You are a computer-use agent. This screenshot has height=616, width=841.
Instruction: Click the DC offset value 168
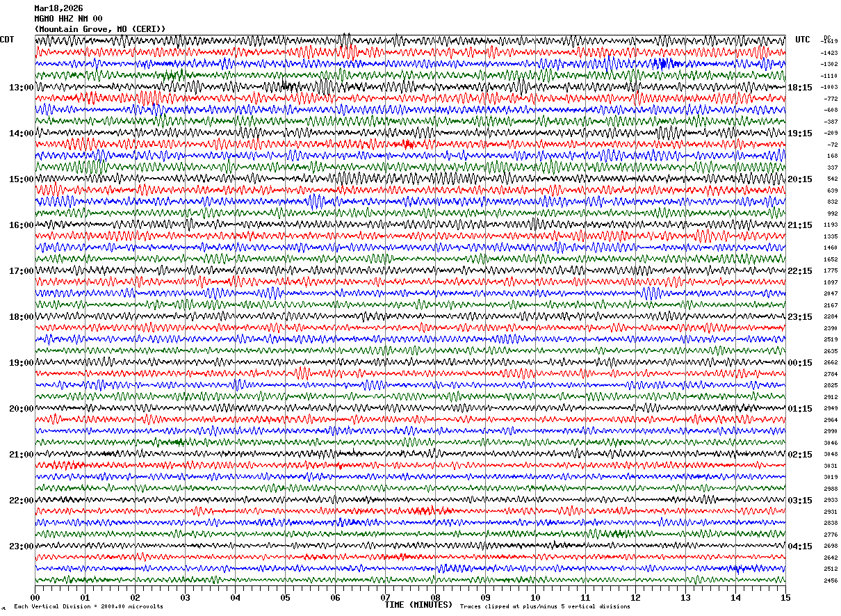pyautogui.click(x=833, y=156)
